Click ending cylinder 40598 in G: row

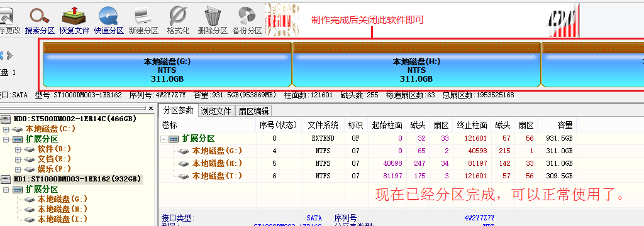478,151
